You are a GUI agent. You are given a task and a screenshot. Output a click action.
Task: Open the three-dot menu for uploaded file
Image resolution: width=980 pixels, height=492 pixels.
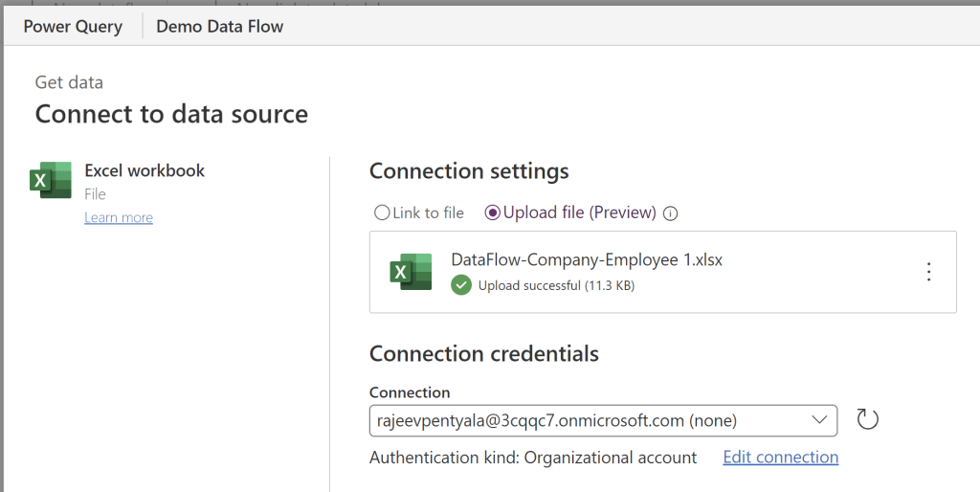point(927,272)
